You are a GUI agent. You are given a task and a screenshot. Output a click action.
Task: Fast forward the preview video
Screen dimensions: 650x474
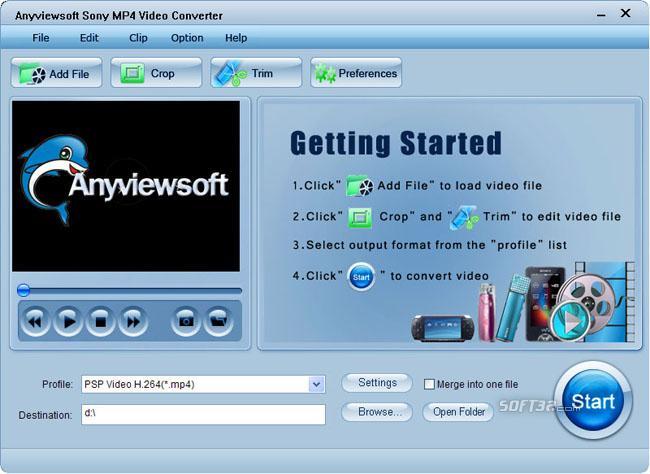133,321
